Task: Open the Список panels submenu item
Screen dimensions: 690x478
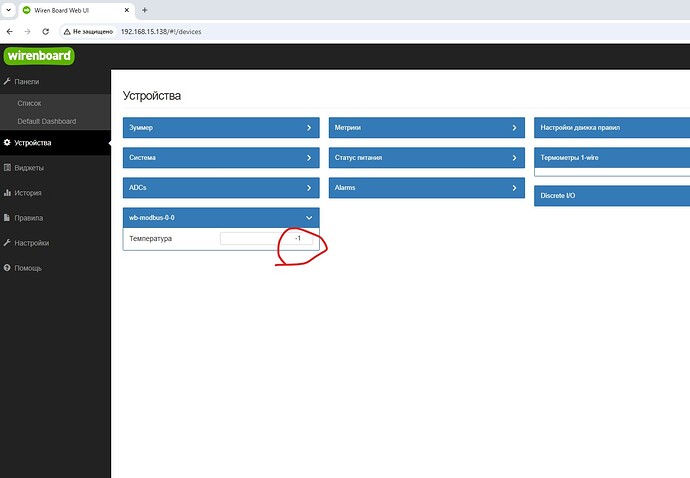Action: click(x=29, y=103)
